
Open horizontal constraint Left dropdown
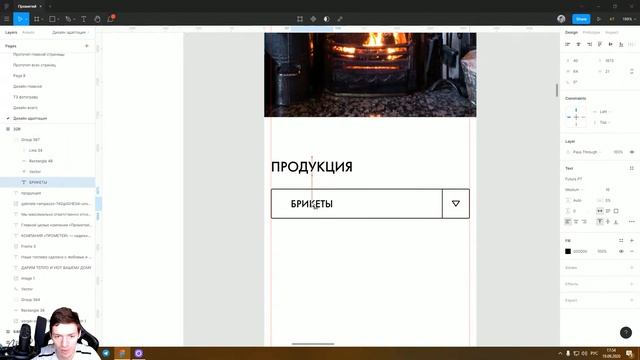tap(604, 111)
